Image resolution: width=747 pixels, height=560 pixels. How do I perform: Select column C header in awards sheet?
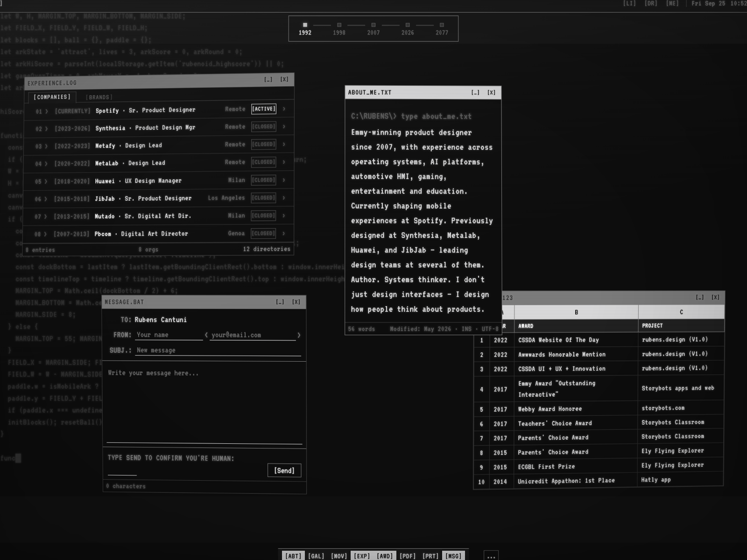[x=681, y=312]
